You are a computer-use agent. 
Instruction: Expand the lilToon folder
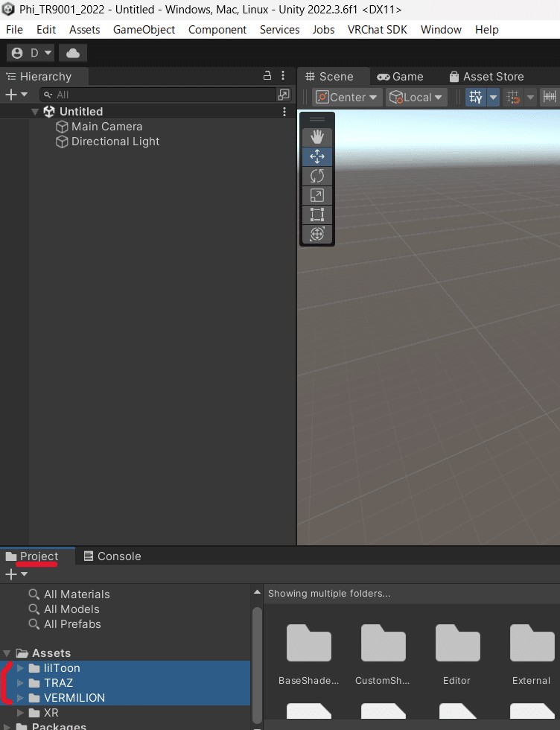(20, 668)
